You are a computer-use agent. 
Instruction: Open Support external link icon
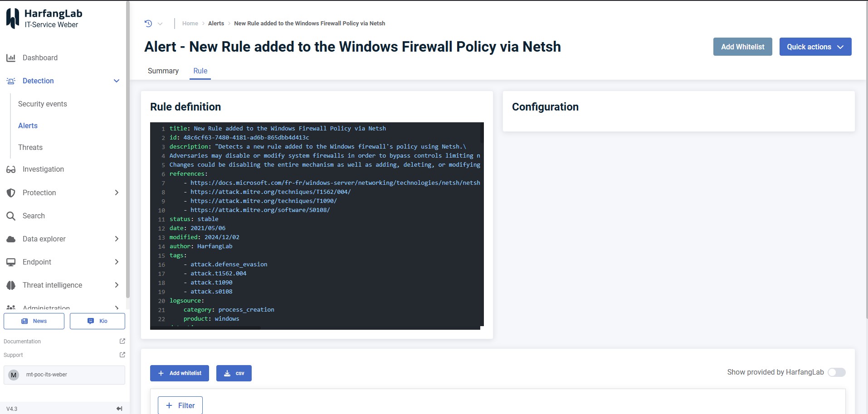[x=122, y=355]
